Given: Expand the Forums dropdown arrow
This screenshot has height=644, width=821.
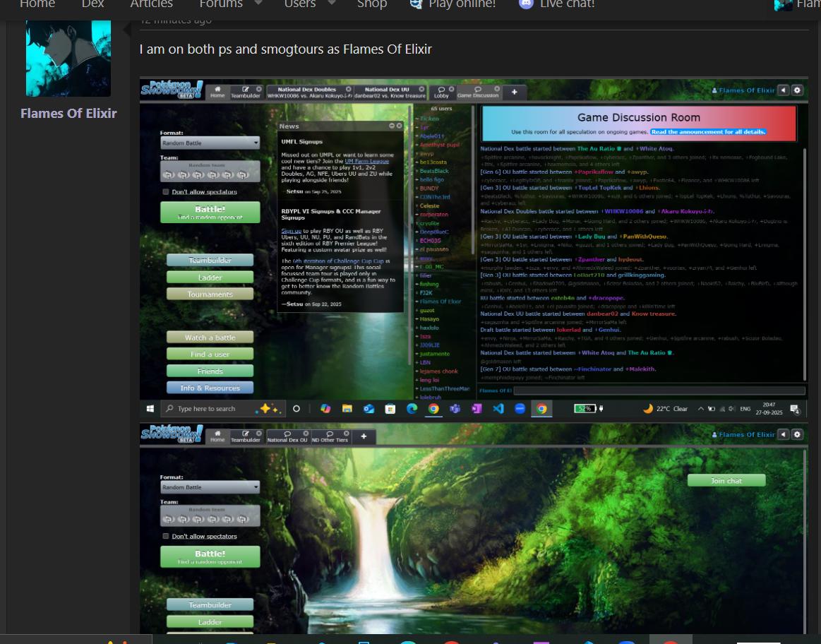Looking at the screenshot, I should click(x=258, y=4).
